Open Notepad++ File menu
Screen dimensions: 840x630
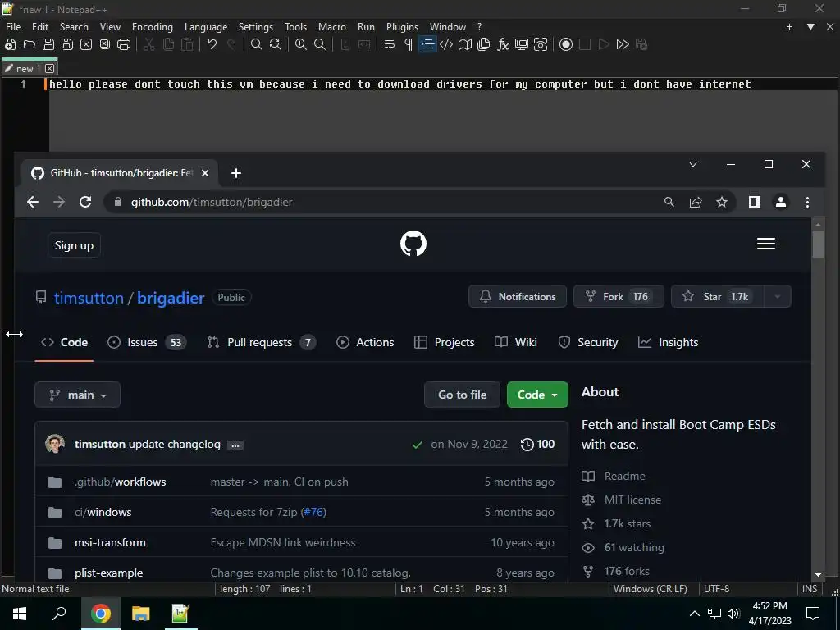click(x=13, y=27)
